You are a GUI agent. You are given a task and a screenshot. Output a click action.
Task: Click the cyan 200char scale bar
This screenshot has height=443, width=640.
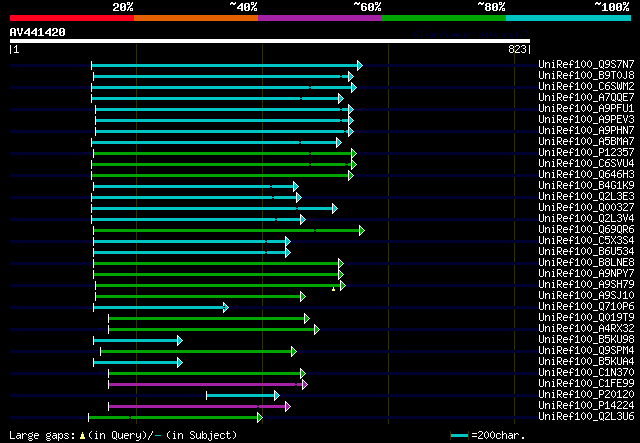click(x=459, y=436)
